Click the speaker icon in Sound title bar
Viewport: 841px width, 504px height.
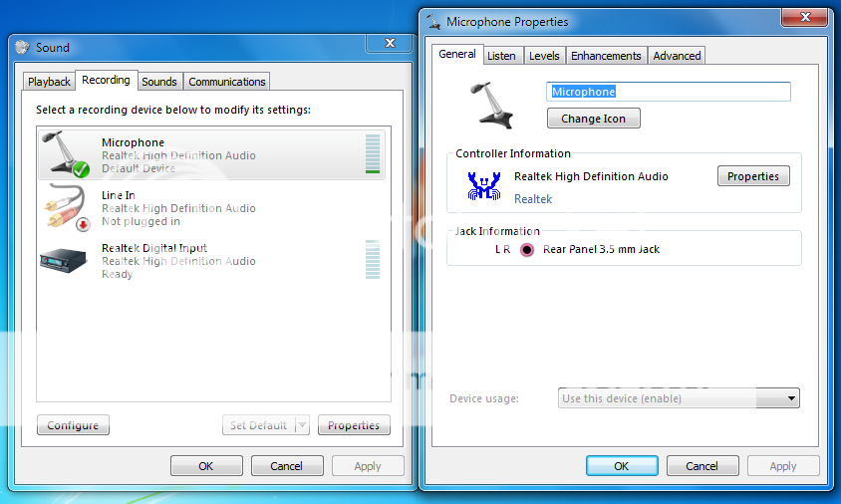coord(22,47)
